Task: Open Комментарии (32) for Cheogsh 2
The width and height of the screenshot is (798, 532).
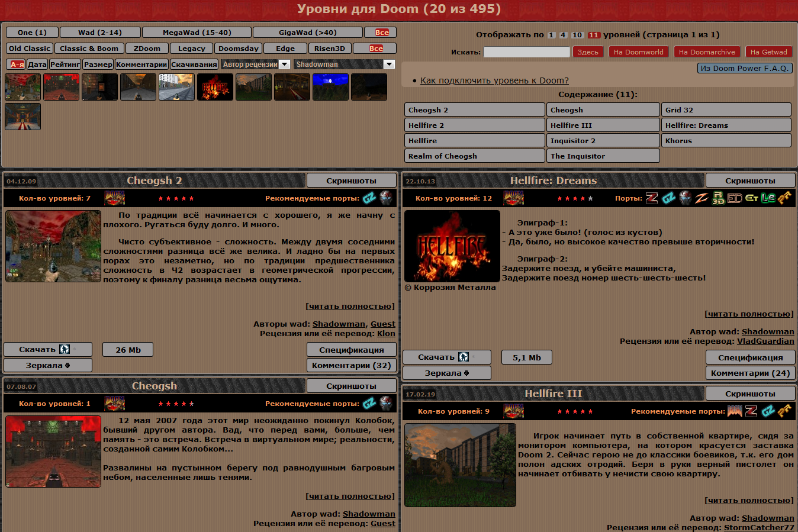Action: tap(352, 365)
